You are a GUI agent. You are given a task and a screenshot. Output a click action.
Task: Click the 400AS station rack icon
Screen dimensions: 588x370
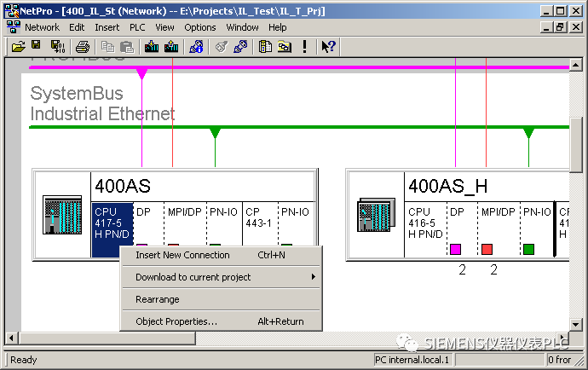click(62, 215)
